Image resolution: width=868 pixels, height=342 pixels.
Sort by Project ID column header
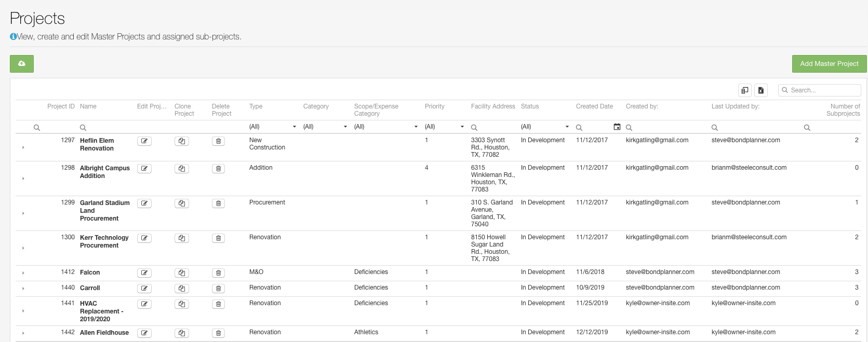(x=61, y=106)
